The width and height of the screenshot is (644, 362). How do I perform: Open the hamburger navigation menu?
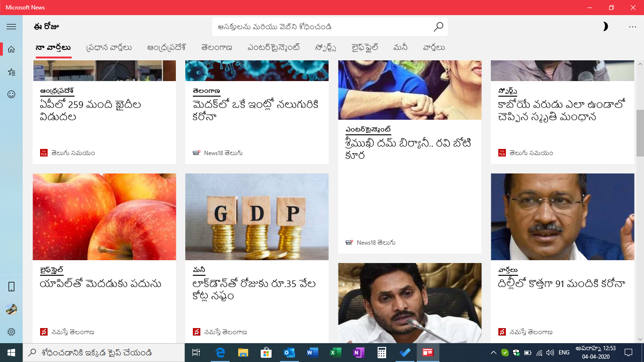11,26
